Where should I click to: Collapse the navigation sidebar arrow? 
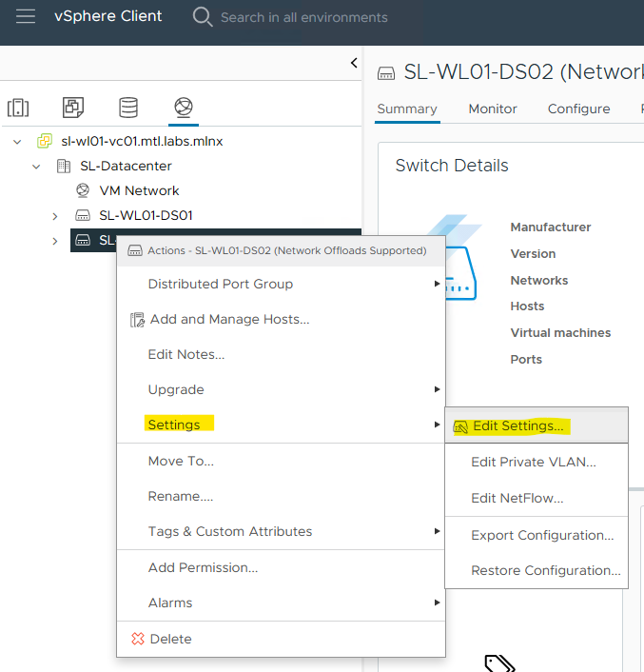coord(354,63)
